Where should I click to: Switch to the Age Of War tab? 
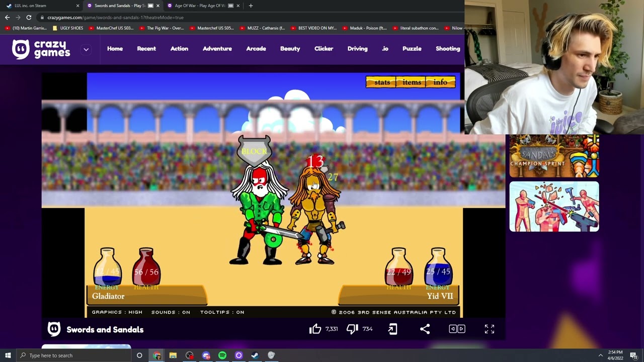(x=199, y=6)
